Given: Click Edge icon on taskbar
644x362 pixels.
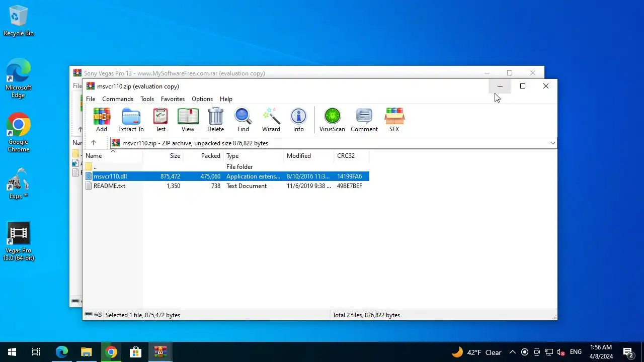Looking at the screenshot, I should click(x=62, y=352).
